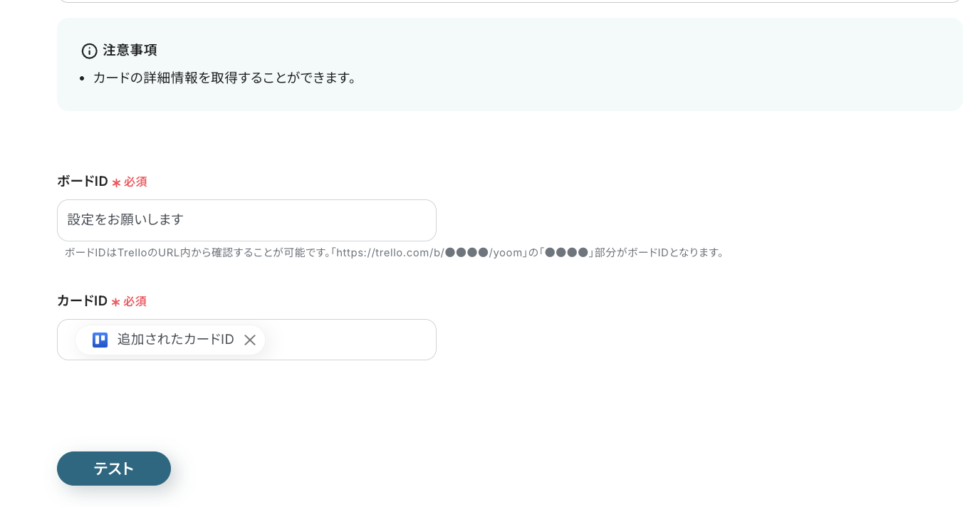Click the bullet point before カードの詳細情報
Screen dimensions: 980x507
point(80,78)
